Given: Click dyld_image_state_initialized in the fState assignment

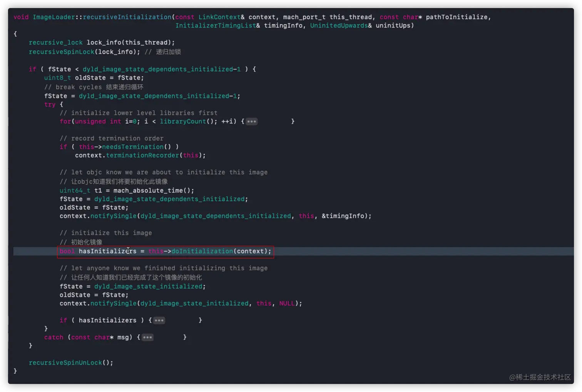Looking at the screenshot, I should 148,286.
